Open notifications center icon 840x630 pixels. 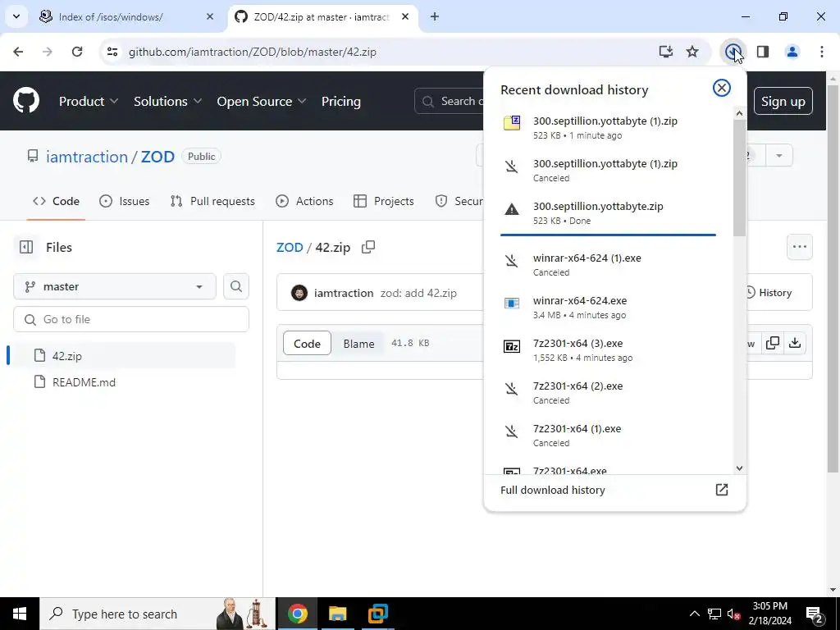[x=815, y=614]
